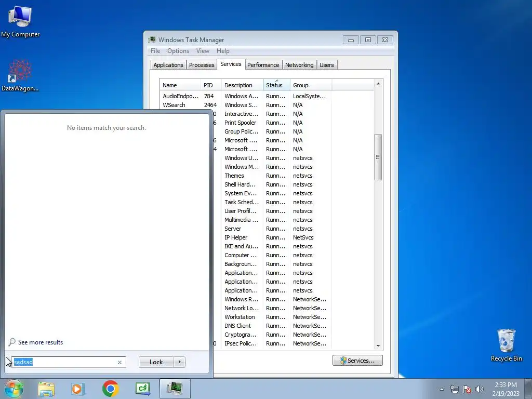Click the Windows Start orb
This screenshot has height=399, width=532.
pos(14,389)
